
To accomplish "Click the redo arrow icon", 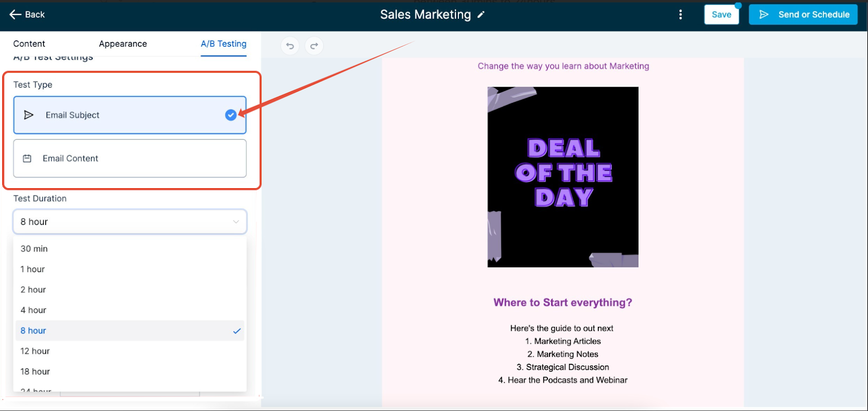I will 314,46.
